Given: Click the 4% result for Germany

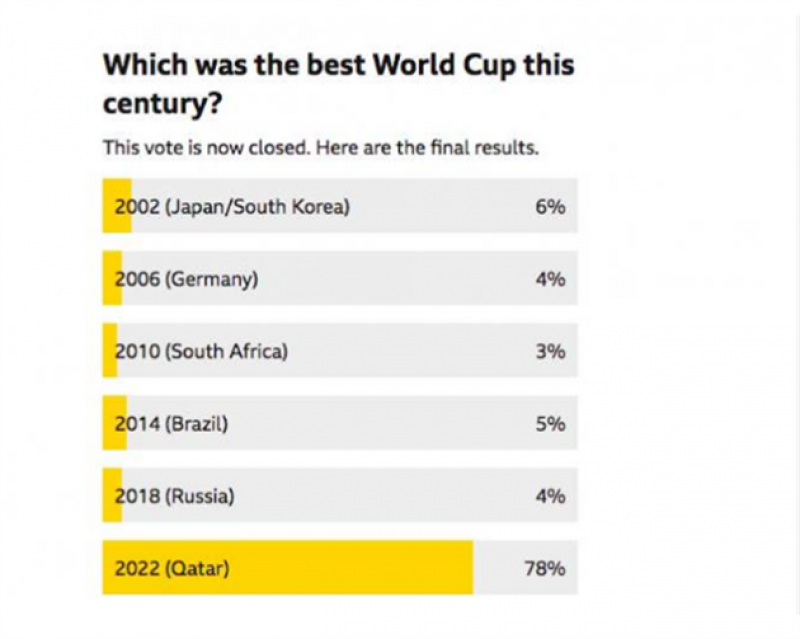Looking at the screenshot, I should tap(550, 279).
